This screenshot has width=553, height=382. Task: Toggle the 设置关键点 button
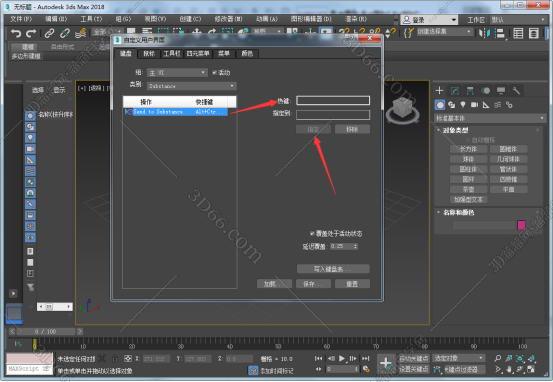[x=414, y=369]
